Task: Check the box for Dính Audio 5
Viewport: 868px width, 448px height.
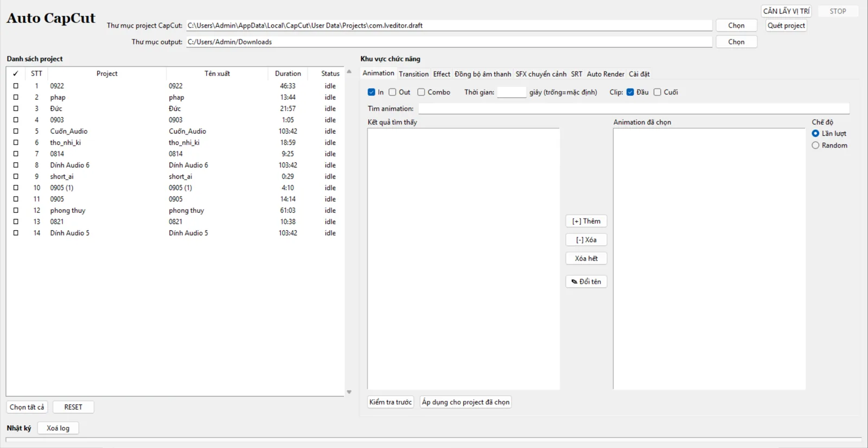Action: (x=16, y=233)
